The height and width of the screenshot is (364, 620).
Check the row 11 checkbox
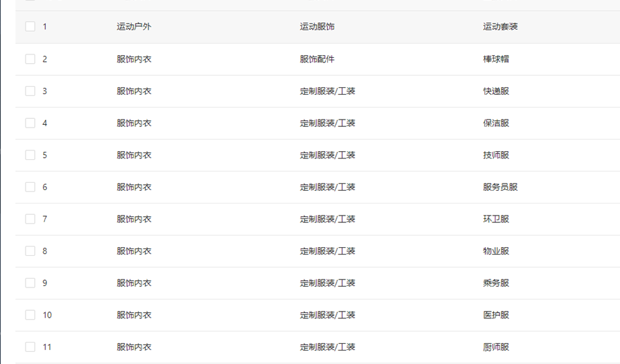coord(30,347)
